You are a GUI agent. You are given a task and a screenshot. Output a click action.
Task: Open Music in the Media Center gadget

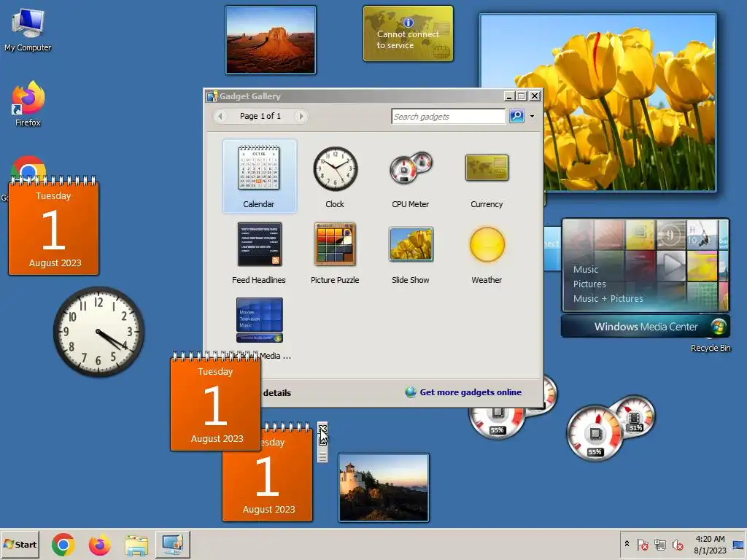click(x=586, y=270)
